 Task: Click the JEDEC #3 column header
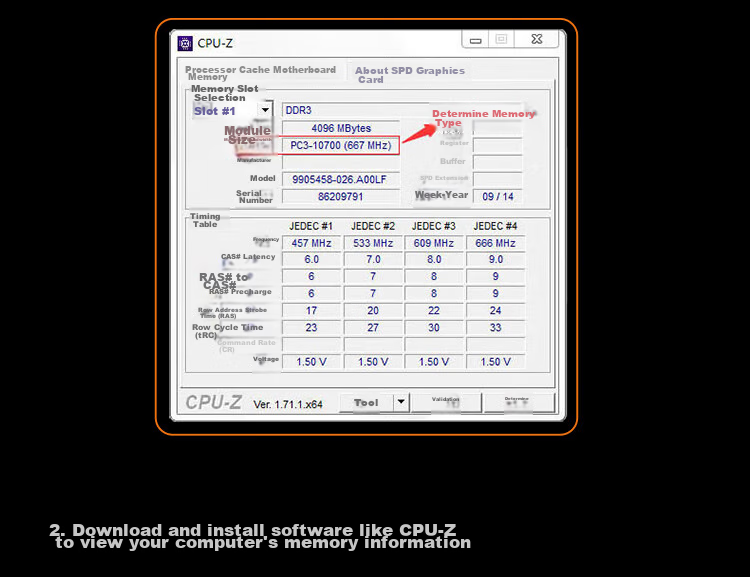point(433,226)
